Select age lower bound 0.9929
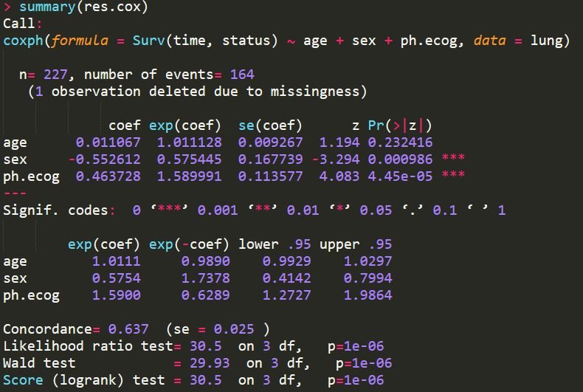The width and height of the screenshot is (583, 392). [286, 261]
